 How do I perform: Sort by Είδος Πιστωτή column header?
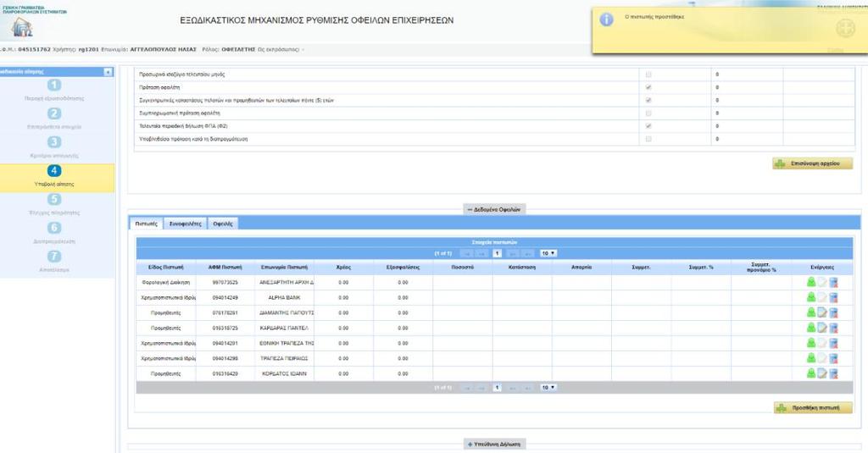(166, 268)
